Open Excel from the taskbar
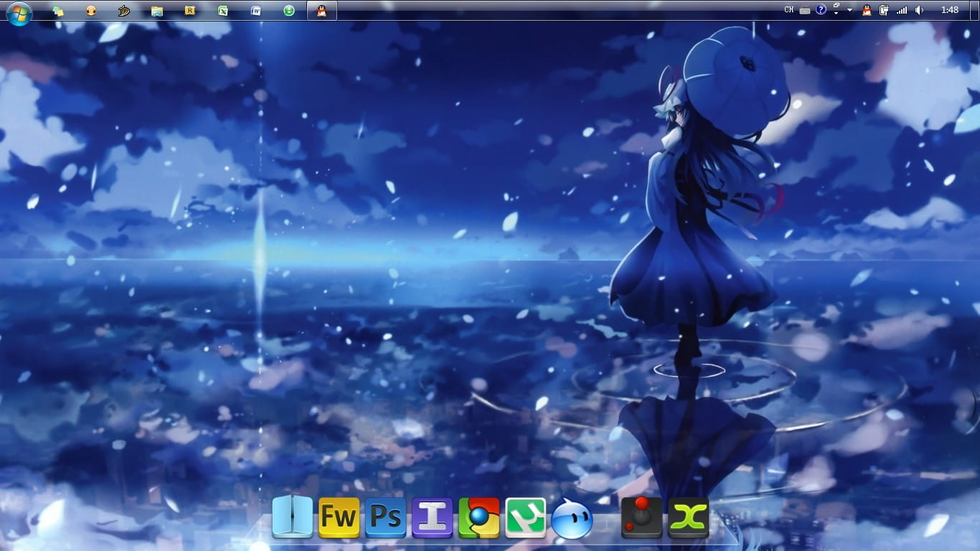Screen dimensions: 980x551 (222, 10)
